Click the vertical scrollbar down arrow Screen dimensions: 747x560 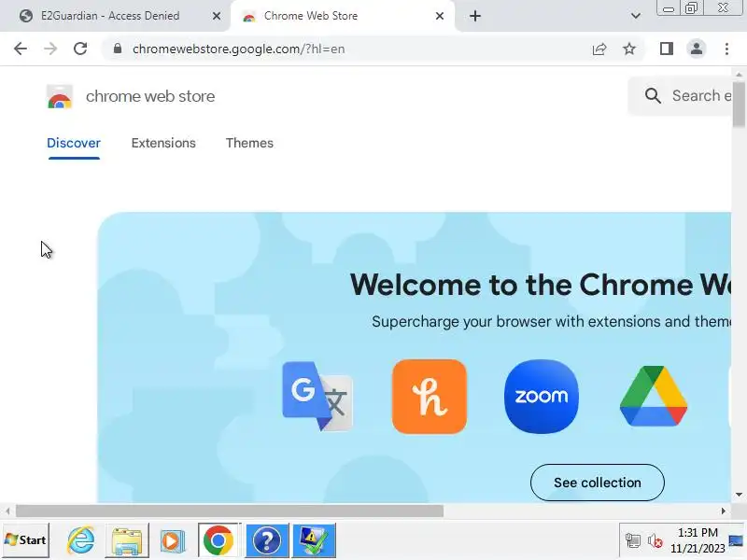pyautogui.click(x=739, y=495)
